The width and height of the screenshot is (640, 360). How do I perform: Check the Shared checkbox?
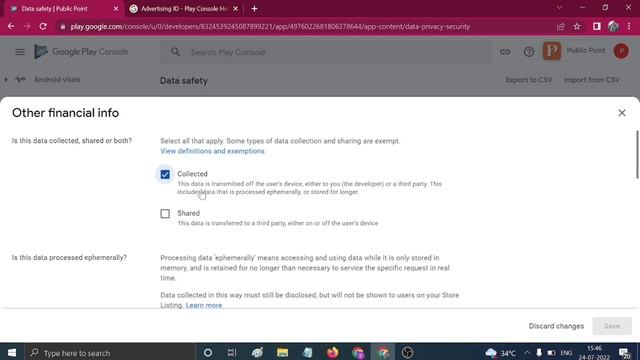(x=165, y=213)
